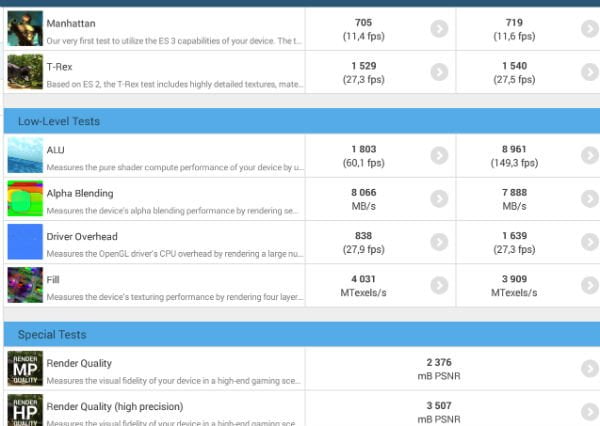Open the Fill test thumbnail icon
The width and height of the screenshot is (600, 426).
click(x=25, y=285)
